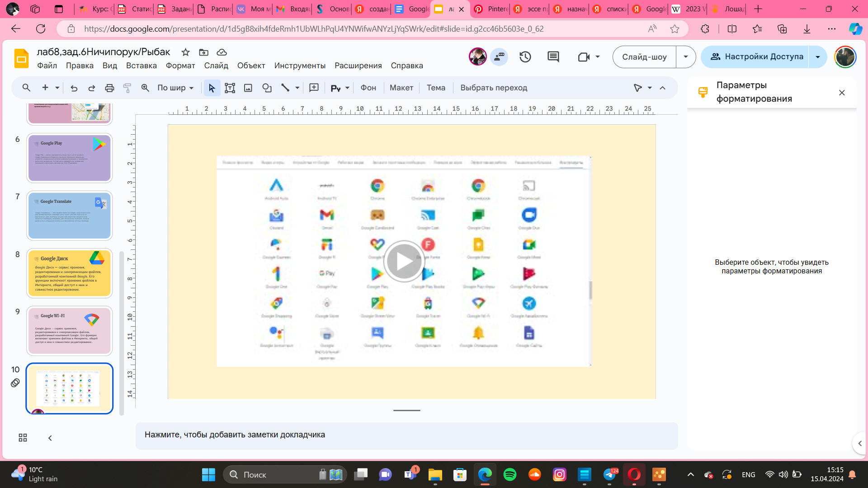The image size is (868, 488).
Task: Click the Фон background button
Action: (368, 88)
